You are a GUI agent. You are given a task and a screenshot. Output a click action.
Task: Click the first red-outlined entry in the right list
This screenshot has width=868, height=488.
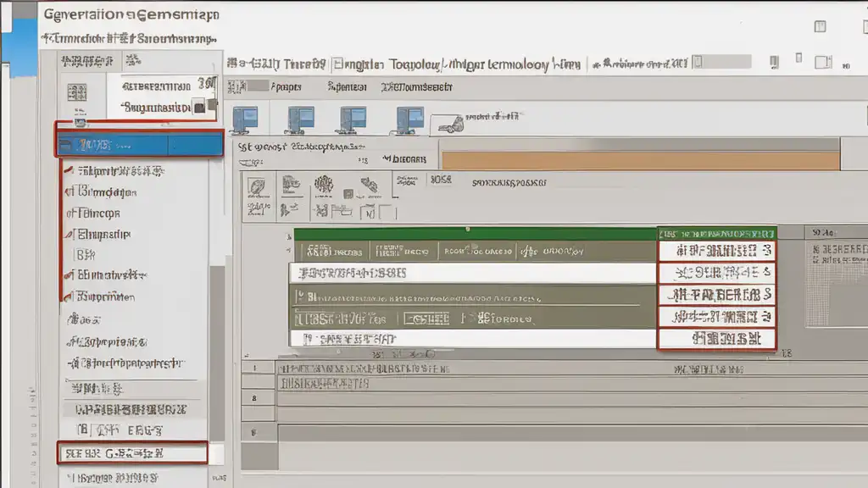pos(717,251)
